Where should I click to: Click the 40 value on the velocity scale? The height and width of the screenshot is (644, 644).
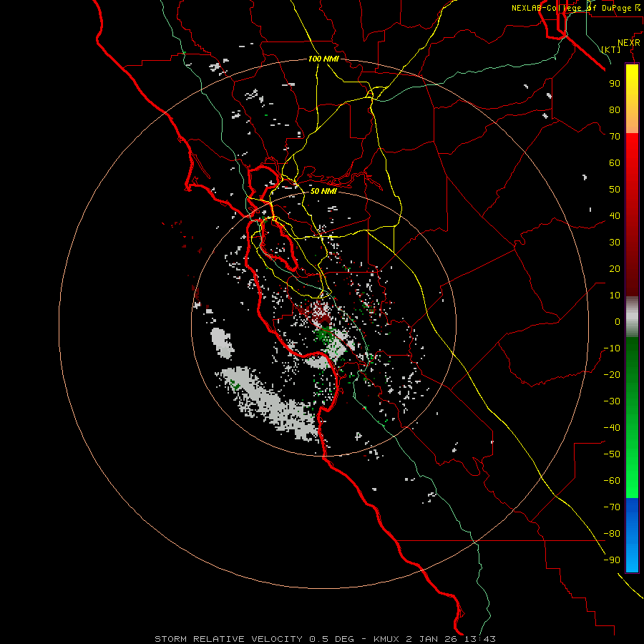(x=615, y=215)
